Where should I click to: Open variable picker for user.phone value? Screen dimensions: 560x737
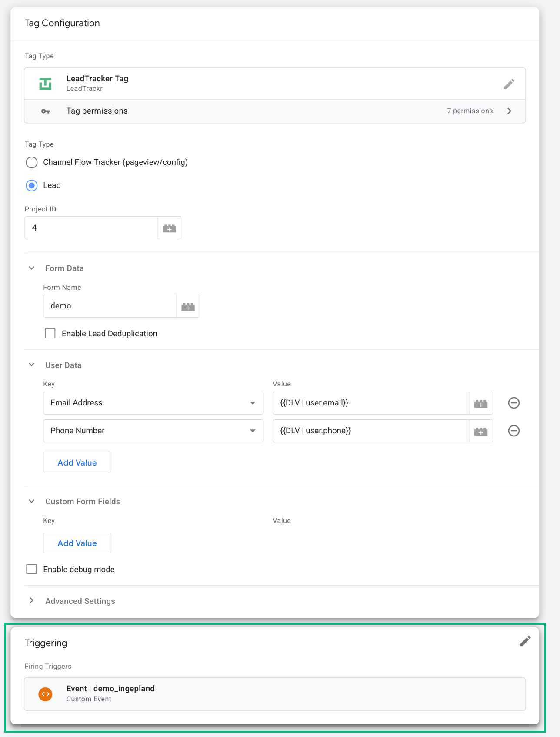(x=480, y=431)
